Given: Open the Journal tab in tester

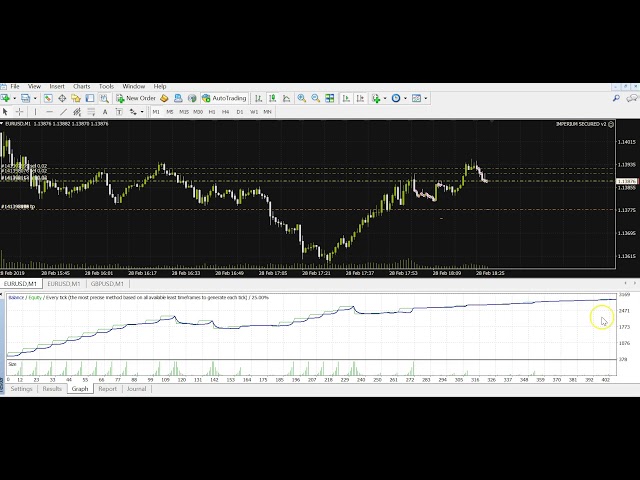Looking at the screenshot, I should pos(136,389).
